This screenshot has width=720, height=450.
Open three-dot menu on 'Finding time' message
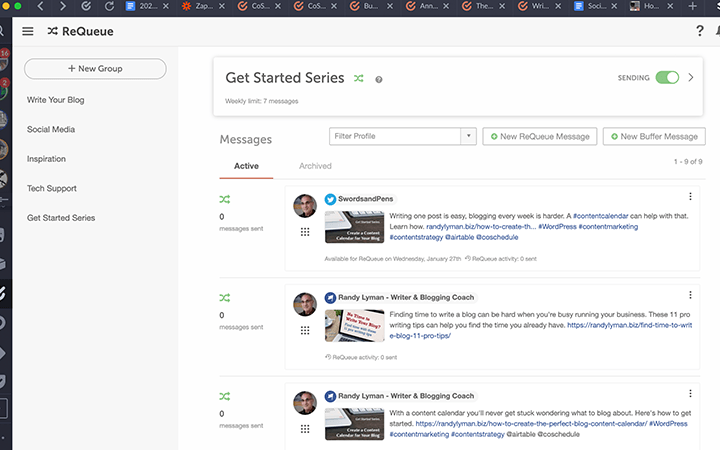[x=690, y=295]
